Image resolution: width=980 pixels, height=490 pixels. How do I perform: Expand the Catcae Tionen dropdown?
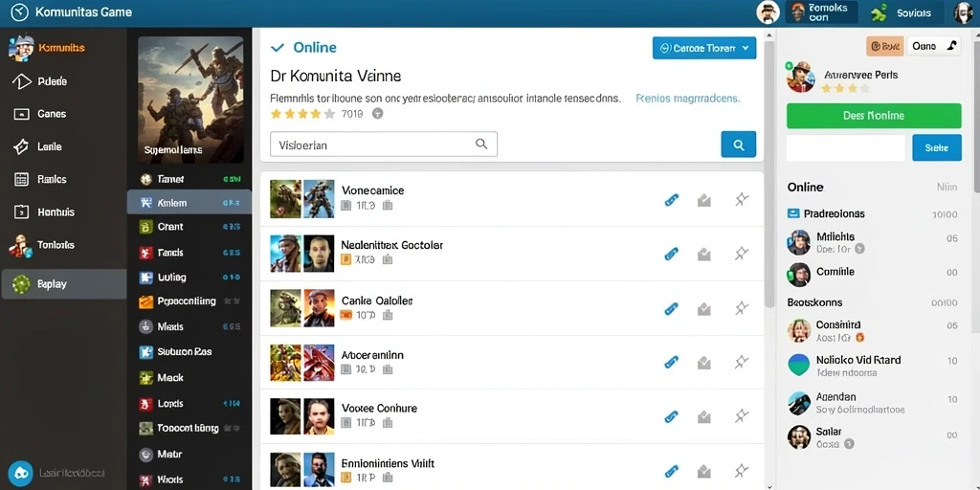pos(703,48)
